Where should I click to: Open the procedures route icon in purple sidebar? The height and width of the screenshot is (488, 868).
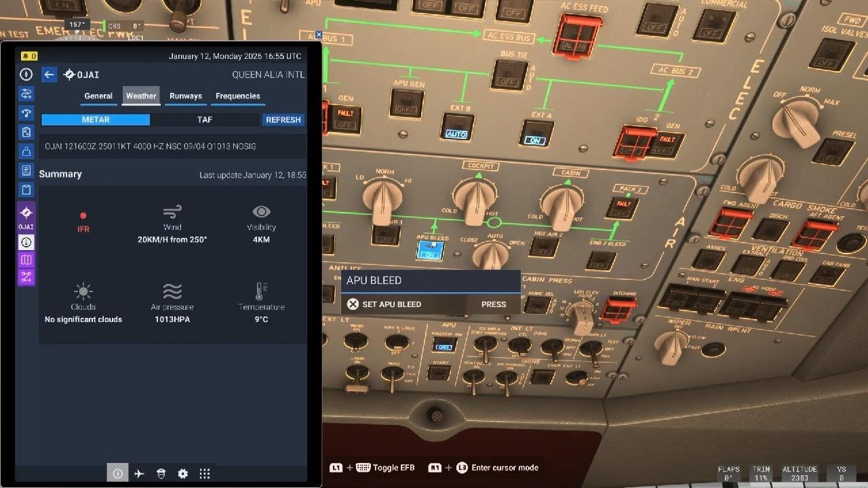tap(26, 277)
